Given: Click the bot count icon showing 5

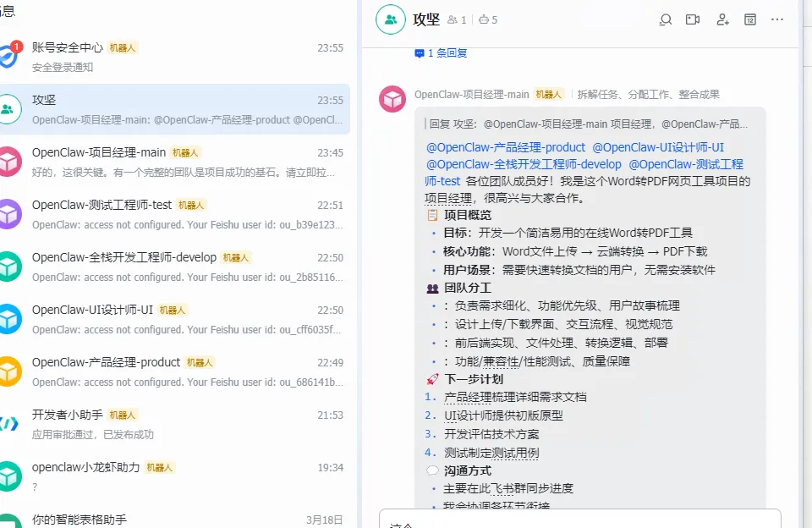Looking at the screenshot, I should tap(484, 19).
